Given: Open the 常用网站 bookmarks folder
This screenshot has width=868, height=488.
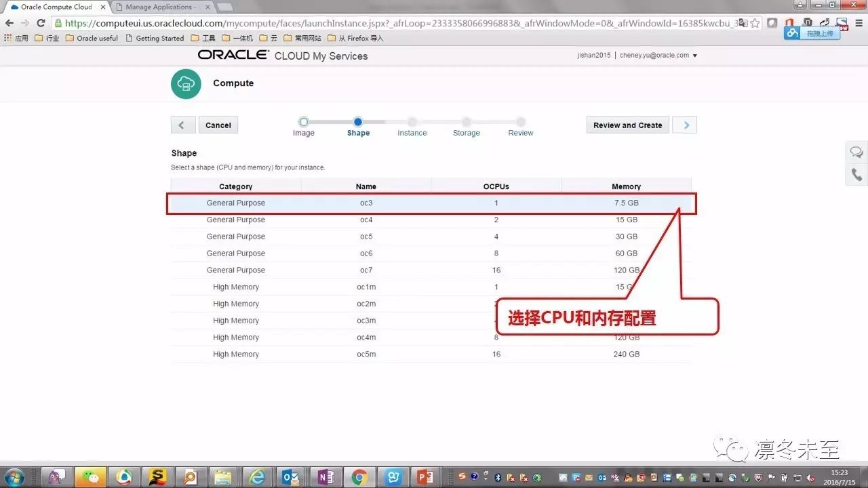Looking at the screenshot, I should point(302,39).
